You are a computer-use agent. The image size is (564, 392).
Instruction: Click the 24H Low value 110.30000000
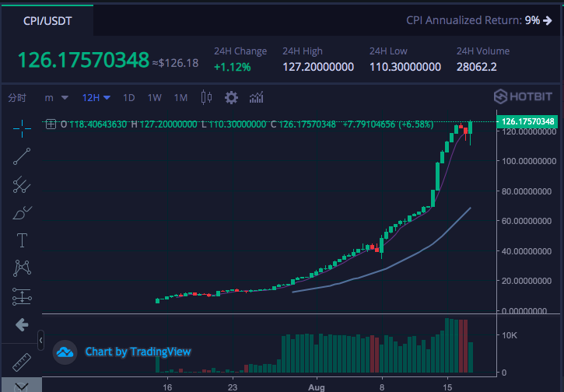coord(405,67)
